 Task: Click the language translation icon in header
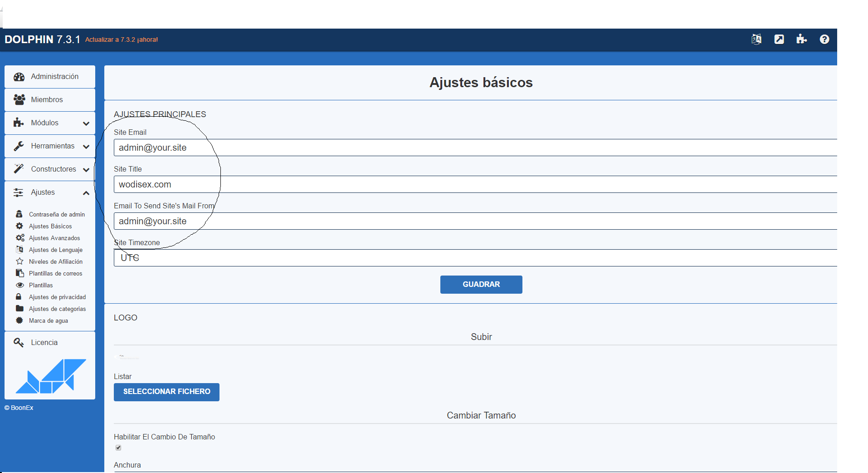(x=756, y=39)
